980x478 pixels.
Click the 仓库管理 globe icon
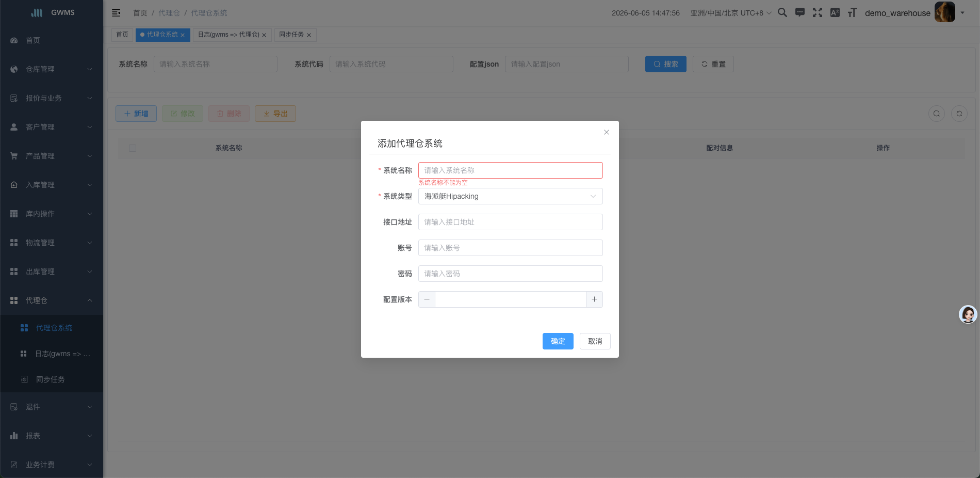tap(14, 69)
